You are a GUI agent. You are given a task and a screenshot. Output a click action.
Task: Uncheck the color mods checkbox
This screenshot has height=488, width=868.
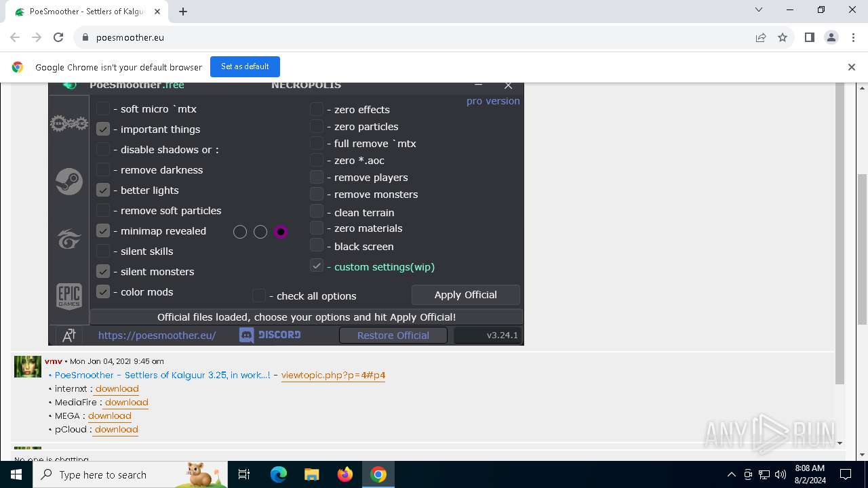(103, 291)
